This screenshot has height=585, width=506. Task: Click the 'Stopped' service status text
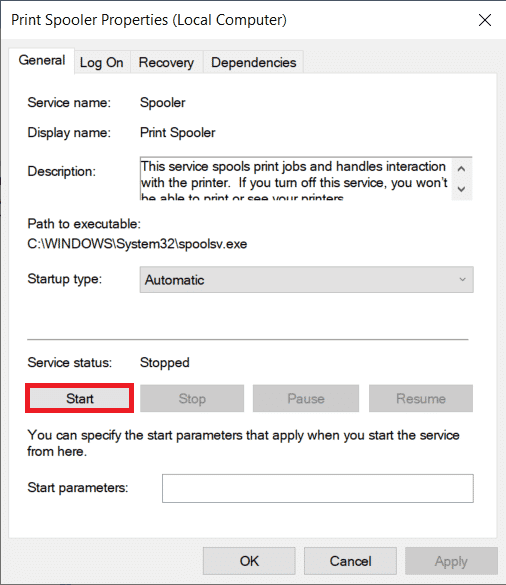coord(165,363)
